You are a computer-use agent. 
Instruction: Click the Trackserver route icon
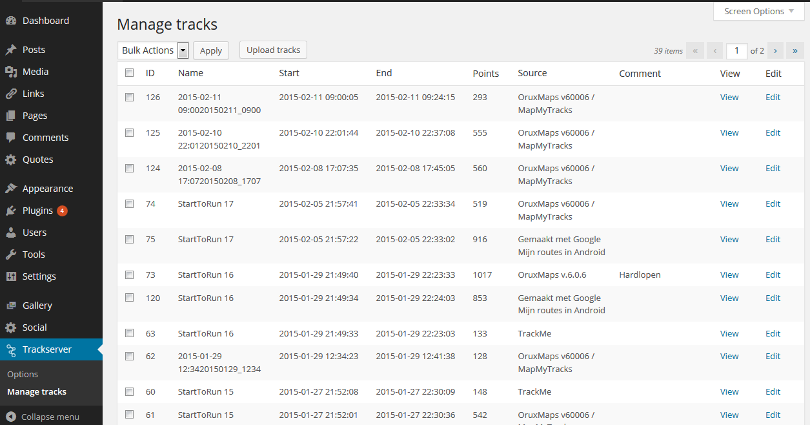[11, 350]
